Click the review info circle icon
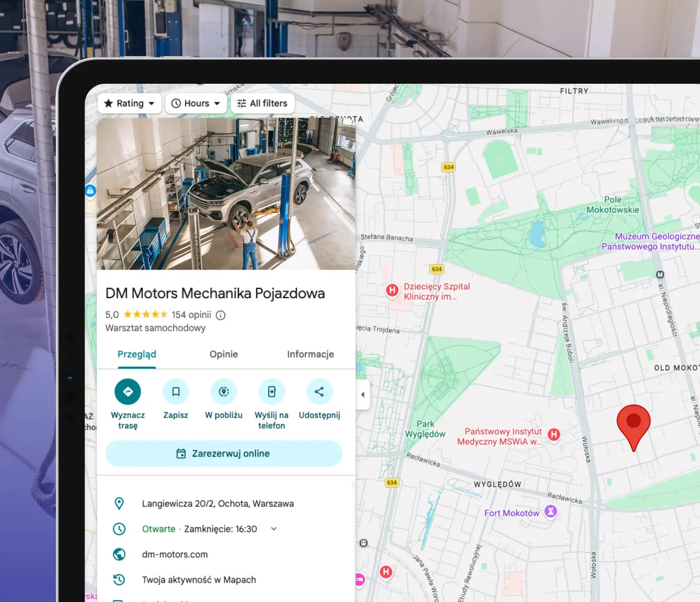 tap(221, 315)
